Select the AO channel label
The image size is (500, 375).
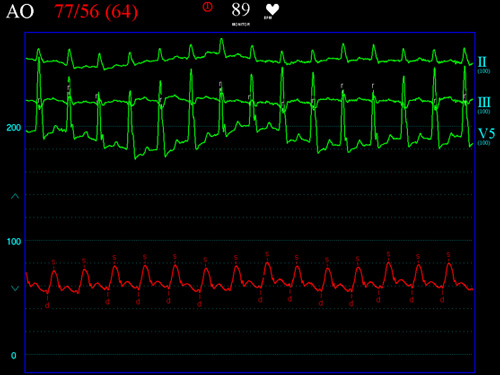click(20, 11)
